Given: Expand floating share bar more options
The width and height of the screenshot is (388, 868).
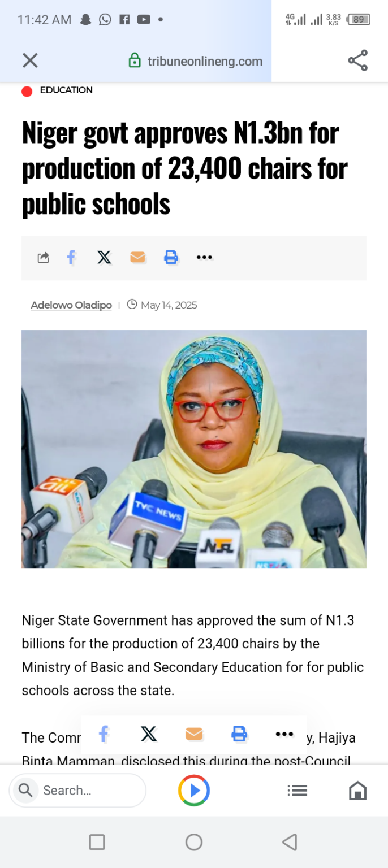Looking at the screenshot, I should point(284,734).
